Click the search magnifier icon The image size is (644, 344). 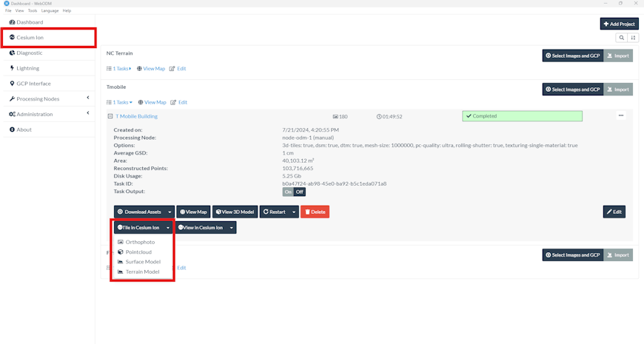(621, 38)
